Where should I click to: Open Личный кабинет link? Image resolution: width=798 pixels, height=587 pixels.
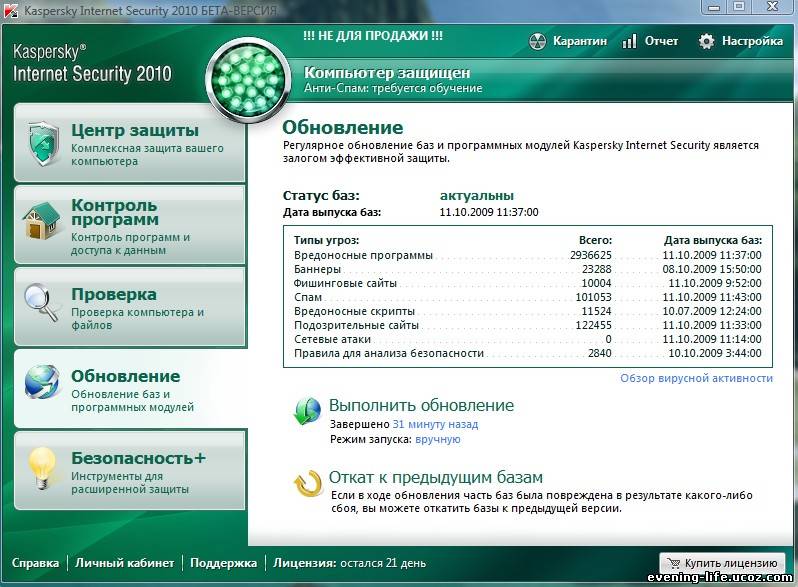125,563
